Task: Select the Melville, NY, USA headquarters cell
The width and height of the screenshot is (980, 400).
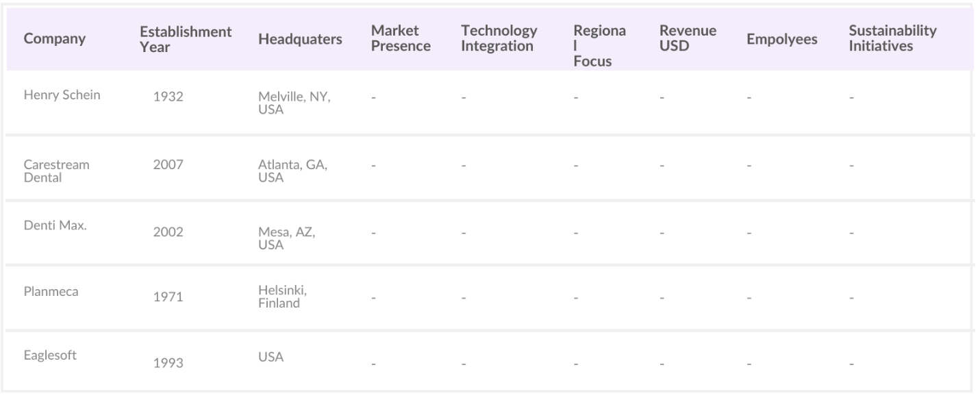Action: (x=294, y=103)
